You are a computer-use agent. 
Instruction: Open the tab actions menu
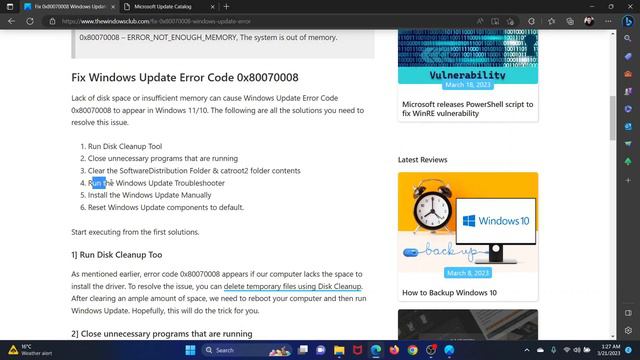(x=10, y=7)
